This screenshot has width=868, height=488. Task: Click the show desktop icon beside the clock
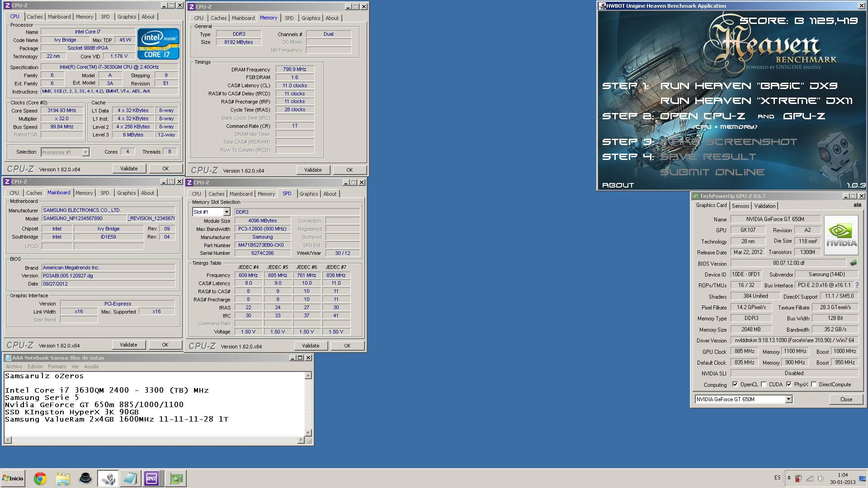862,479
